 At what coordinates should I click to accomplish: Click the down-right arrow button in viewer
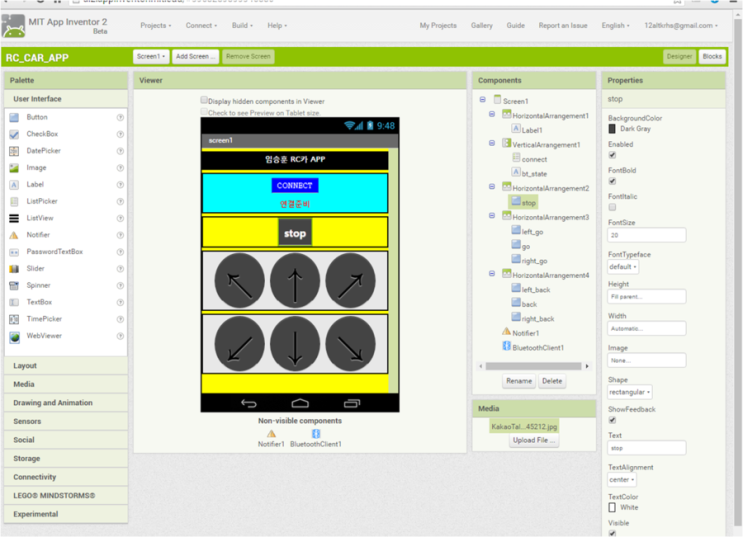350,344
